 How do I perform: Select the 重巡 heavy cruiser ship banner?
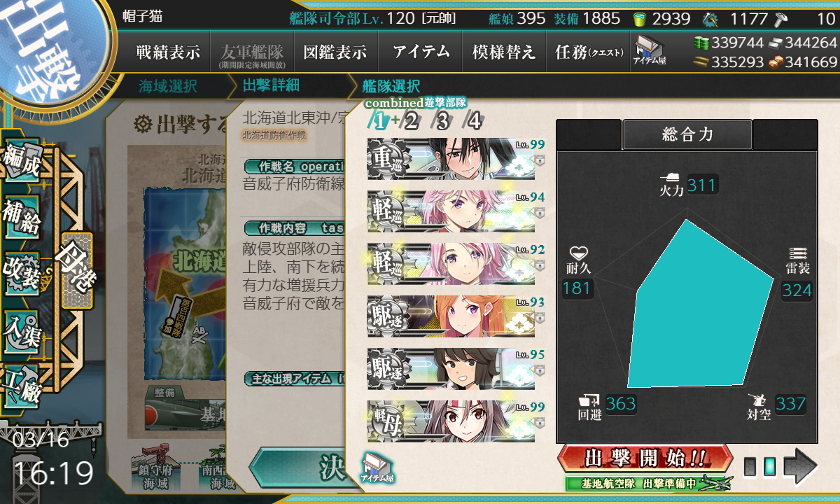451,159
